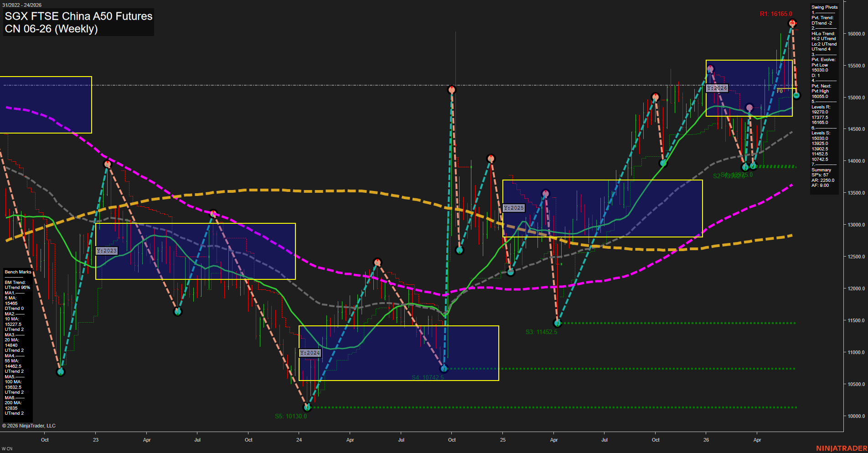The height and width of the screenshot is (453, 868).
Task: Click the AR: 2250.0 summary value
Action: [823, 180]
